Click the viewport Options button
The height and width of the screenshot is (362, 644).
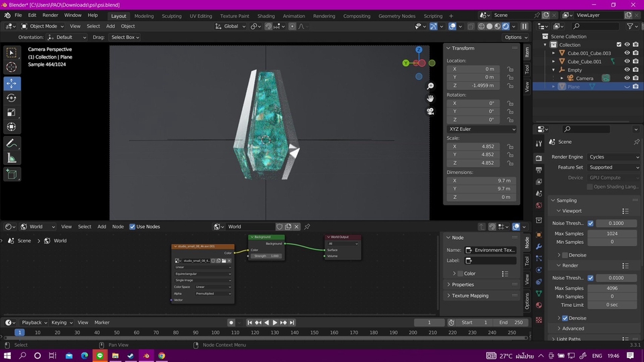pos(516,37)
